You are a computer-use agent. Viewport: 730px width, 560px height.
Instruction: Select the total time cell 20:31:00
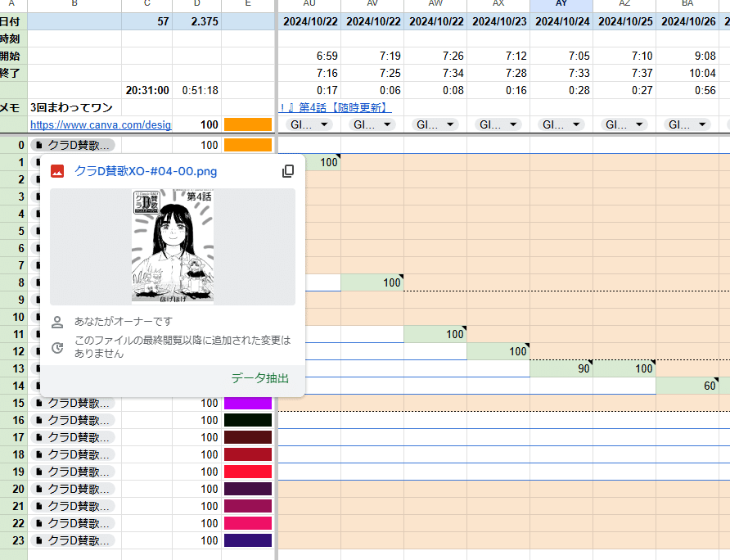pos(147,90)
